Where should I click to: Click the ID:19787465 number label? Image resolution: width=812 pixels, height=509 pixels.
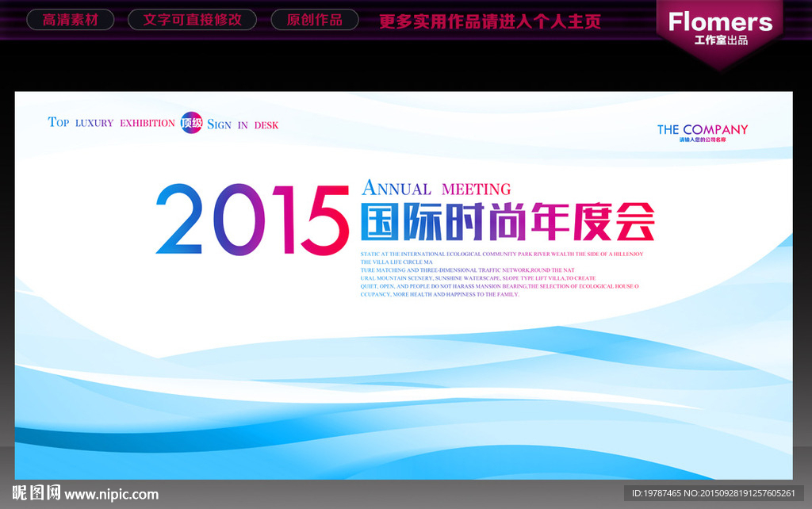714,493
